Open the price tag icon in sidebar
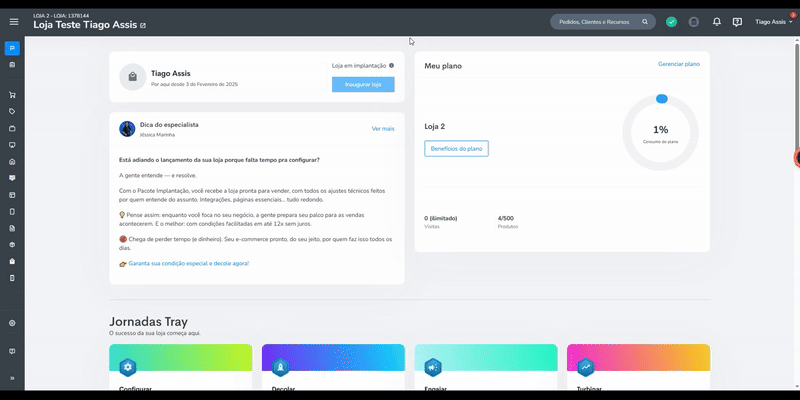The height and width of the screenshot is (400, 800). (12, 111)
